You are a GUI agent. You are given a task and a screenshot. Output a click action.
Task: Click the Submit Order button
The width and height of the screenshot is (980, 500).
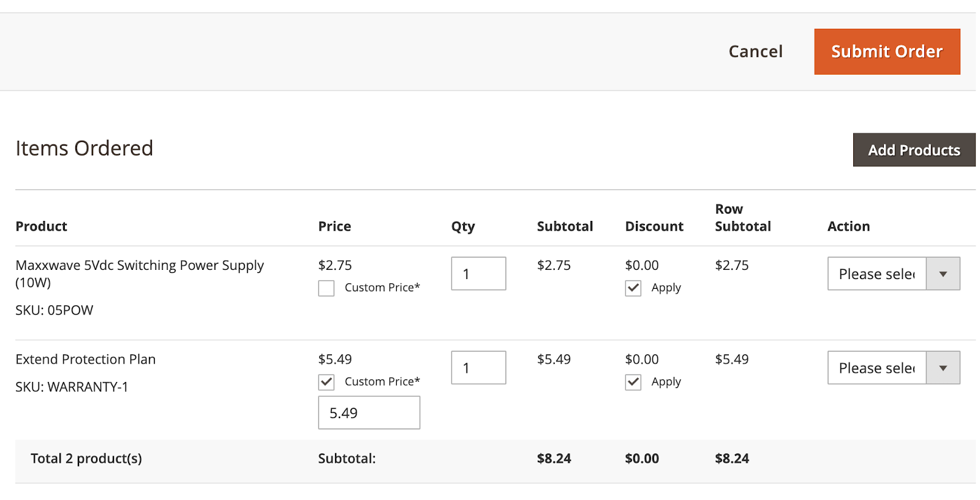pyautogui.click(x=886, y=51)
